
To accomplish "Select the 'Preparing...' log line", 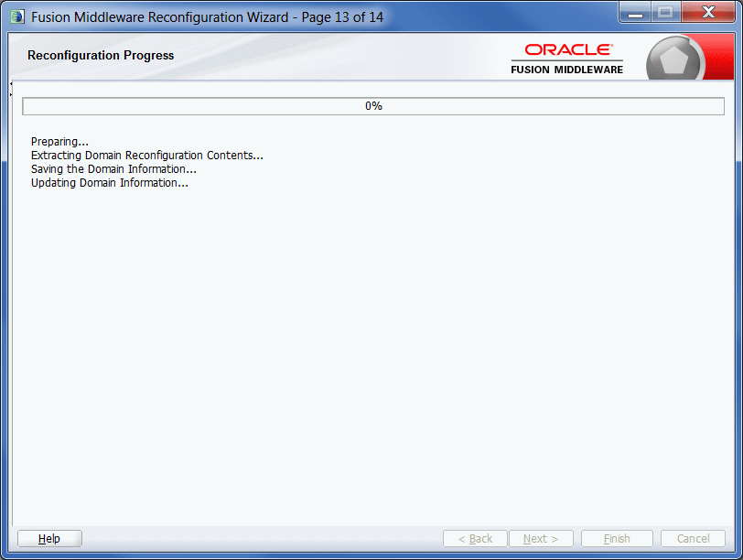I will click(x=59, y=142).
